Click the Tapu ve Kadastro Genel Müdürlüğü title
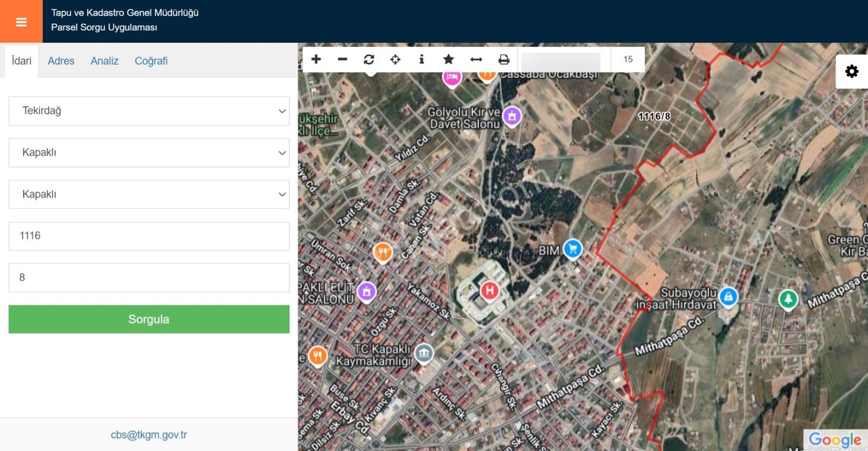The height and width of the screenshot is (451, 868). [125, 12]
